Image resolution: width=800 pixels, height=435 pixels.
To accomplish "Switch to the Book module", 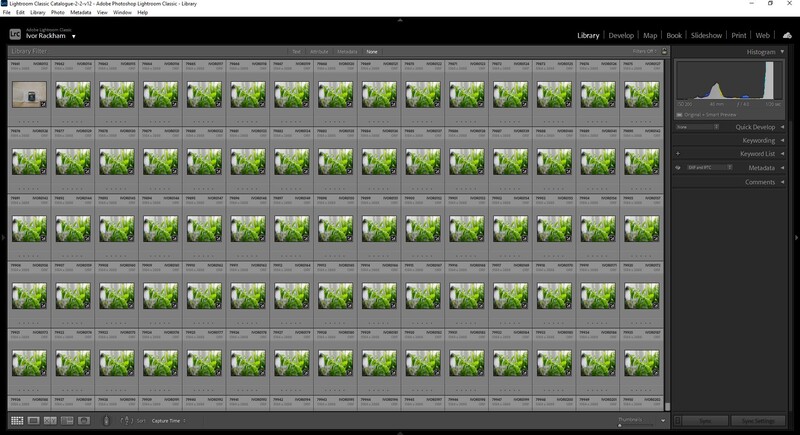I will pyautogui.click(x=674, y=35).
